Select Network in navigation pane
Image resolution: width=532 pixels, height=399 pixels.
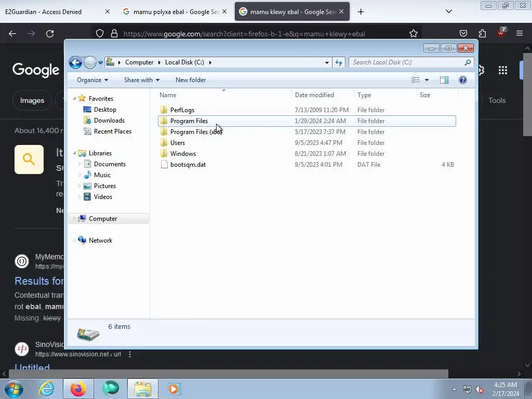point(100,241)
